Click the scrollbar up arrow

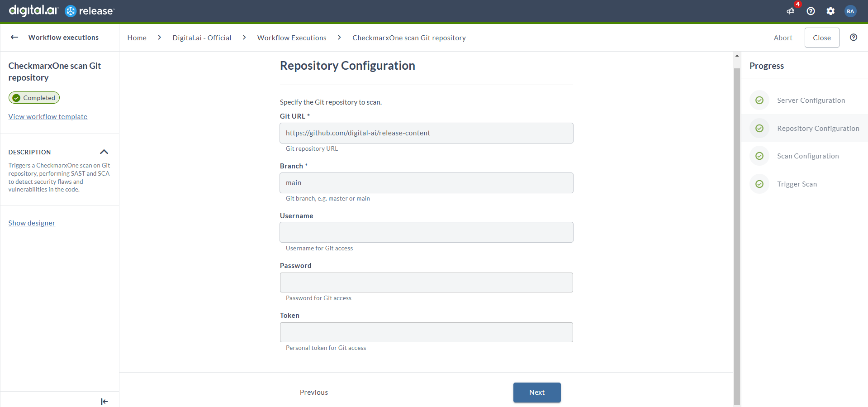737,56
